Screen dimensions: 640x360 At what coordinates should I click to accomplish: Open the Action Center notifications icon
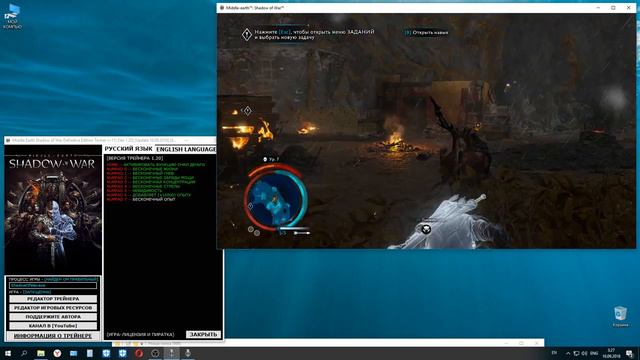[x=629, y=353]
